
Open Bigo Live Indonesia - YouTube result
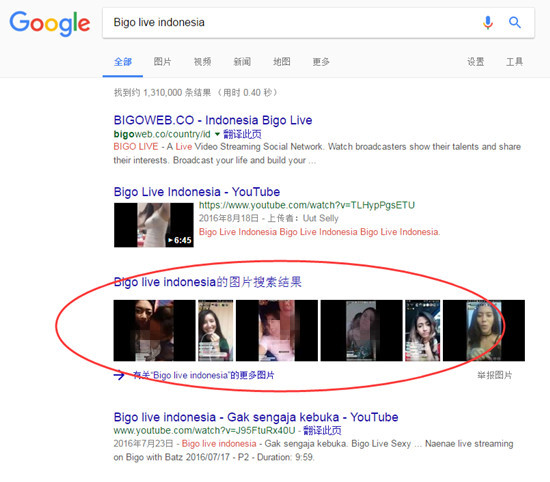197,192
